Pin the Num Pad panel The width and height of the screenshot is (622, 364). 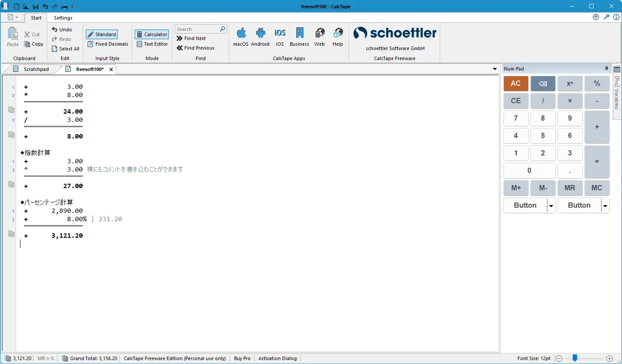606,69
